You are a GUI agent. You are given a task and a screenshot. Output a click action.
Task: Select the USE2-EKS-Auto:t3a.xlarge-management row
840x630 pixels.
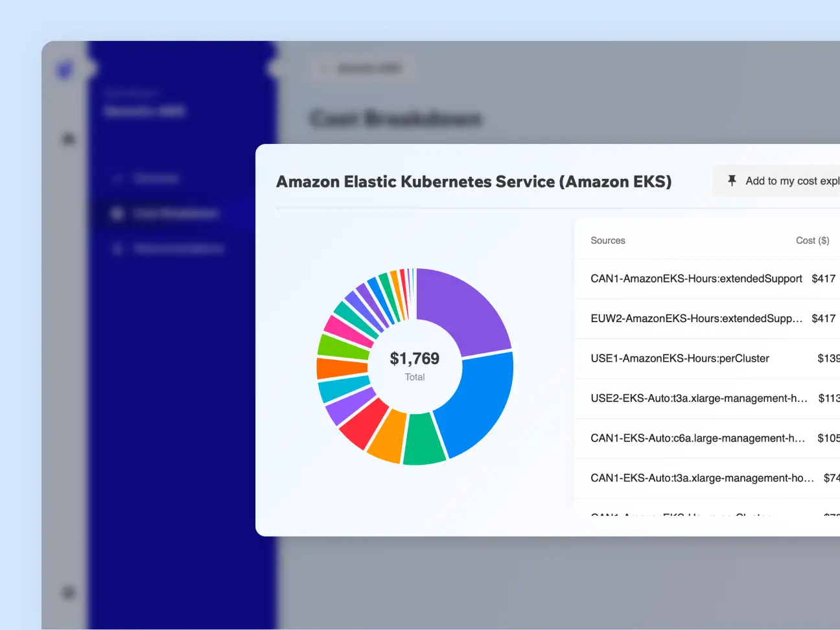[x=707, y=398]
